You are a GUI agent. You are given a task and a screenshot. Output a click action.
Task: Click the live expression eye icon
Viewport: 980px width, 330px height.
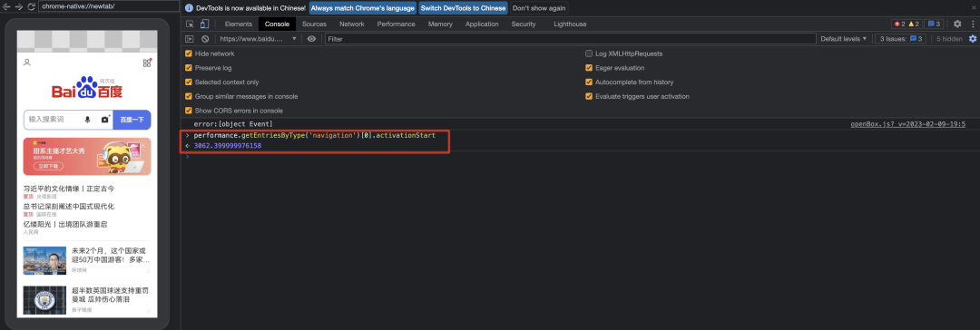311,39
